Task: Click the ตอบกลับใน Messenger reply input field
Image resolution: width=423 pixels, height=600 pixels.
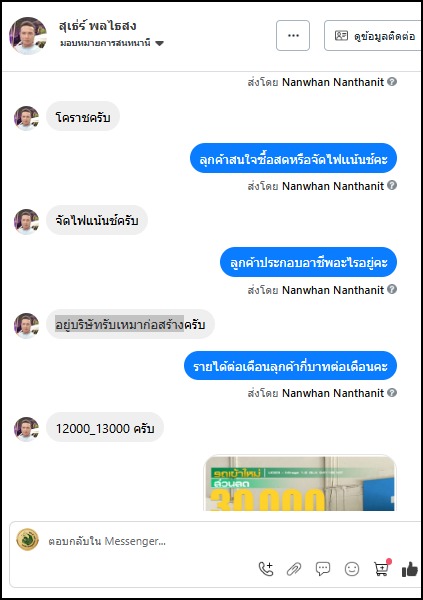Action: pos(214,541)
